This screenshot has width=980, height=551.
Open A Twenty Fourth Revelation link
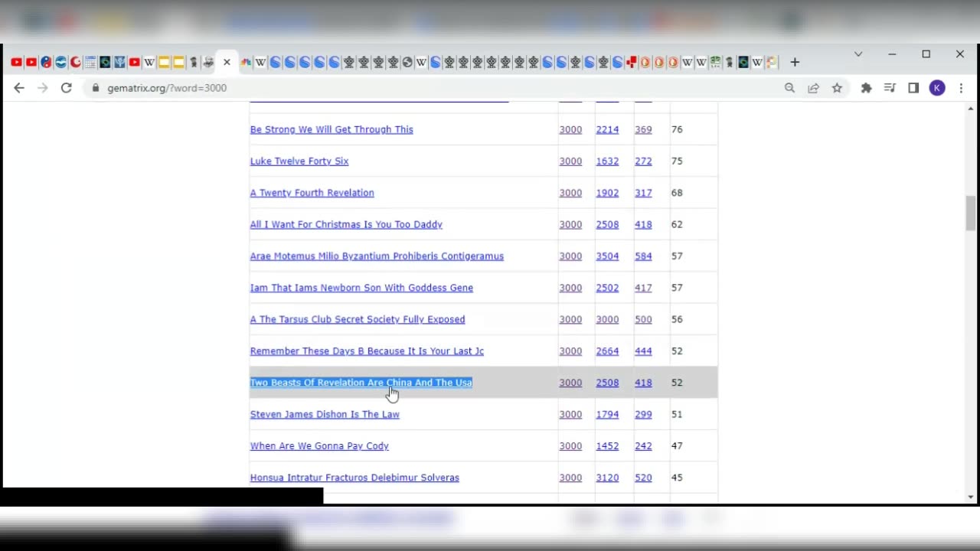click(x=312, y=193)
